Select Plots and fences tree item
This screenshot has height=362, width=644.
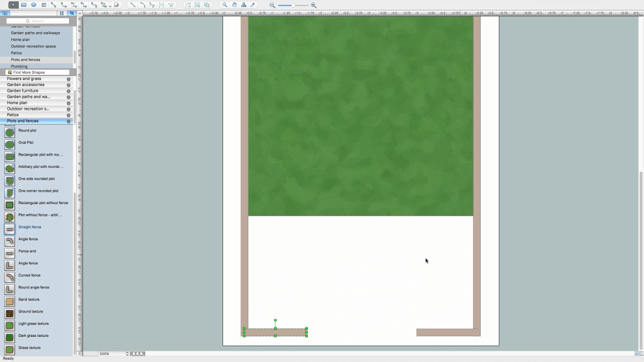[25, 60]
